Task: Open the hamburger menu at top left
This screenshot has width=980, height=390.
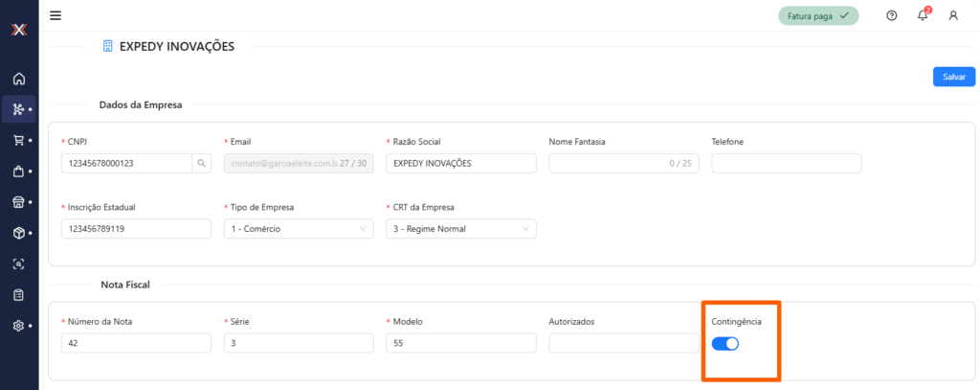Action: tap(56, 15)
